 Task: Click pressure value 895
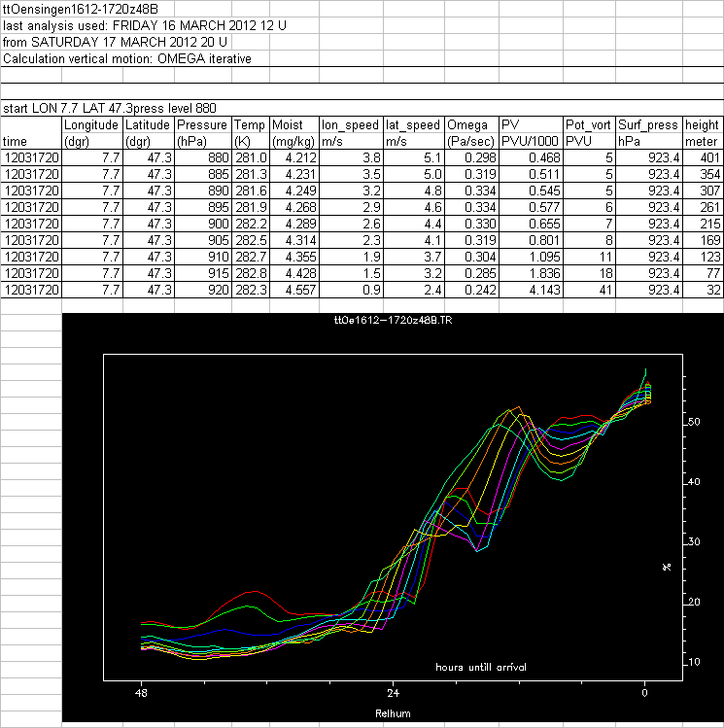click(203, 208)
